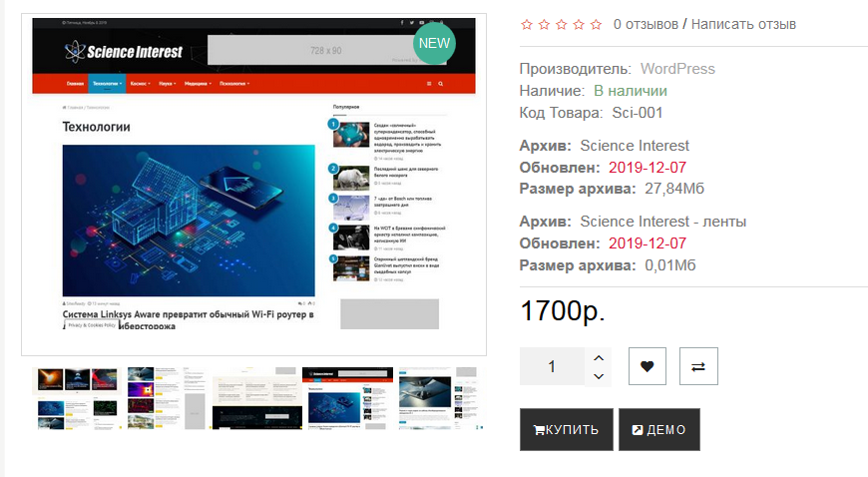The width and height of the screenshot is (868, 477).
Task: Increase quantity with up arrow
Action: [599, 358]
